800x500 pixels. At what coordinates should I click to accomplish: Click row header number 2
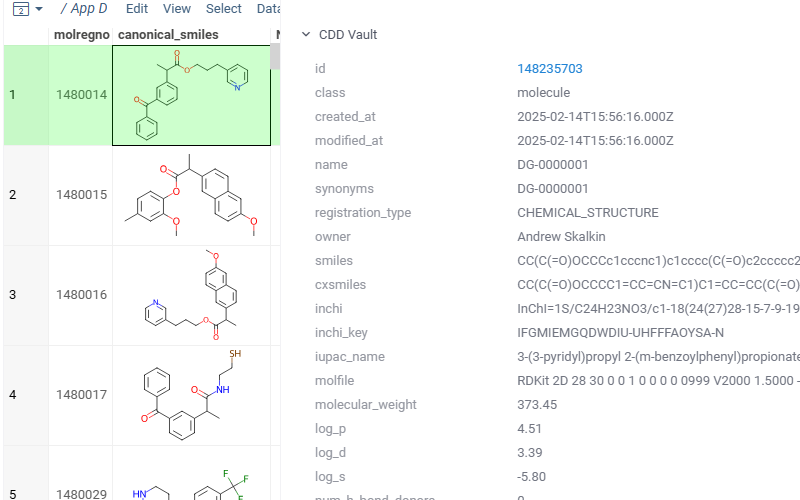[13, 195]
